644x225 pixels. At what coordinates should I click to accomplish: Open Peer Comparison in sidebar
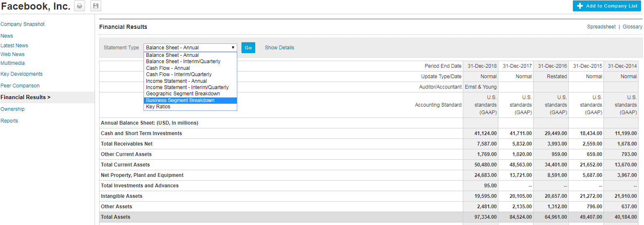coord(20,86)
